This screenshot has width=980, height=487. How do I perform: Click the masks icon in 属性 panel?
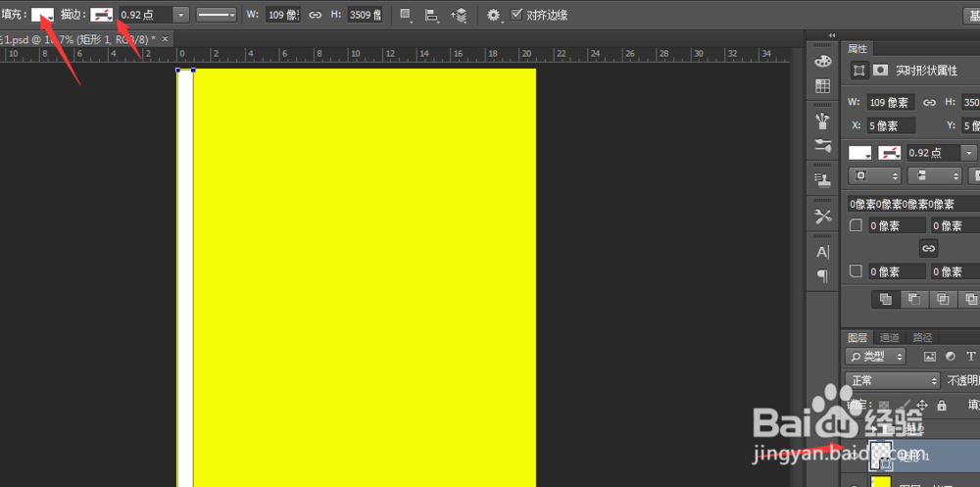coord(881,71)
